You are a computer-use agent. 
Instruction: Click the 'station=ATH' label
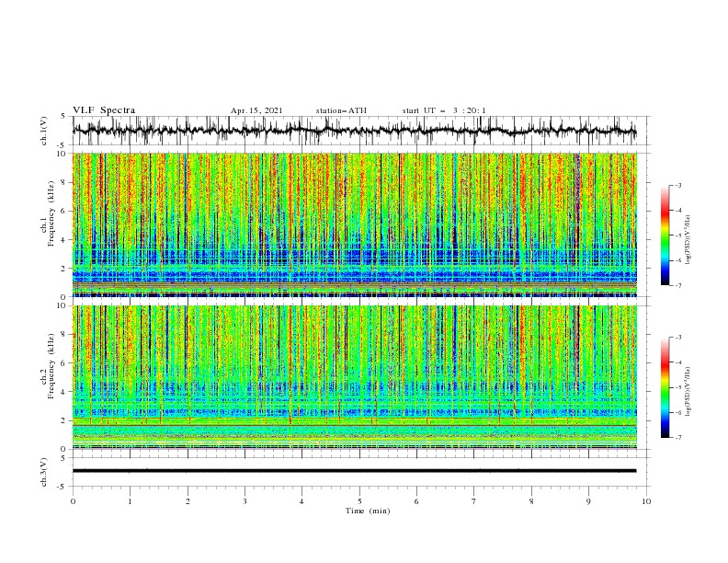(341, 110)
